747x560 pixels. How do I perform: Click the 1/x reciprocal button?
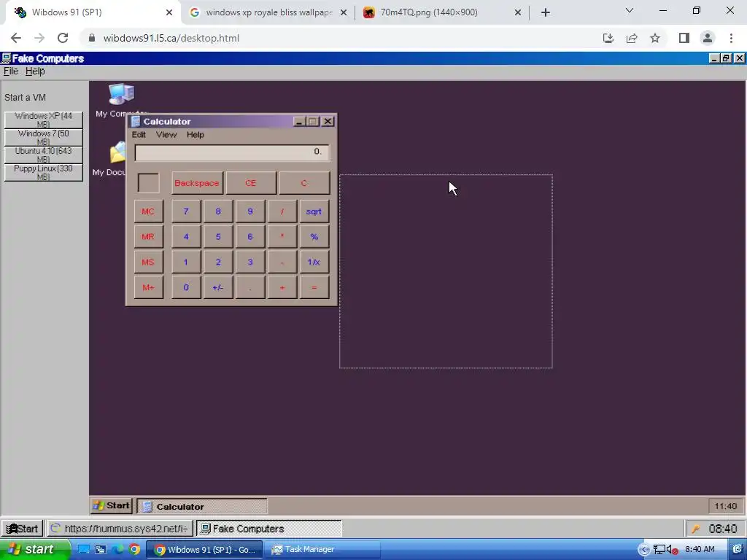(314, 262)
